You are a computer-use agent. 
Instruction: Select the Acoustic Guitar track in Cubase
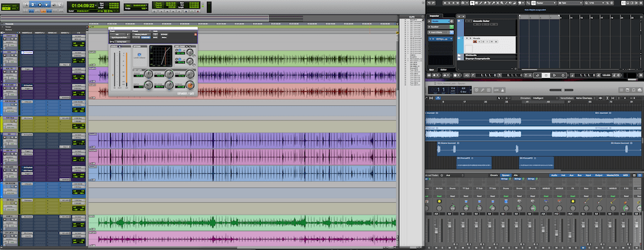[x=481, y=21]
